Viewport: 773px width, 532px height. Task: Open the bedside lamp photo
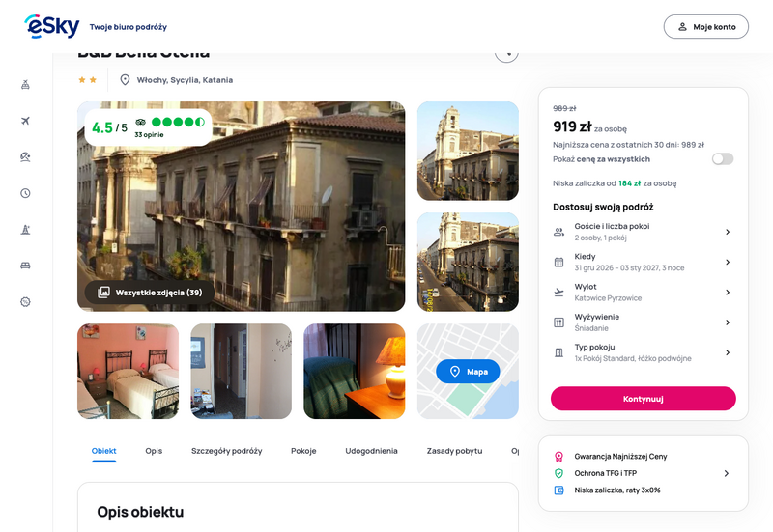tap(355, 371)
